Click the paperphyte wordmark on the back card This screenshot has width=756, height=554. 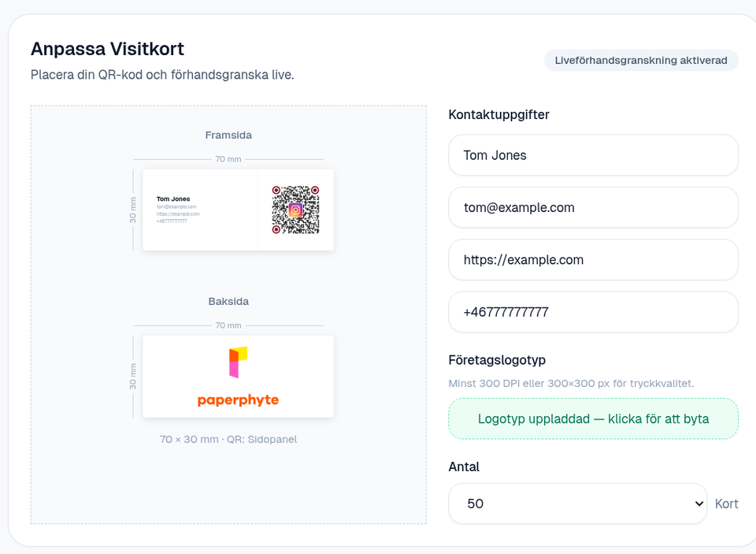pos(238,400)
